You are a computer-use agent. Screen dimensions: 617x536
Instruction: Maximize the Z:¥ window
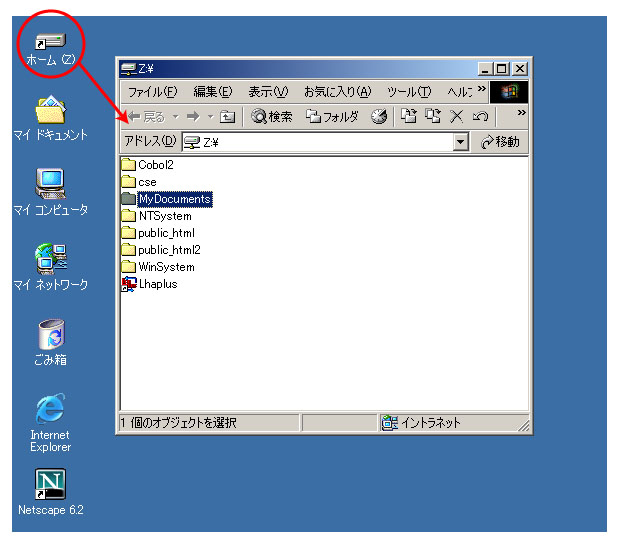point(502,69)
